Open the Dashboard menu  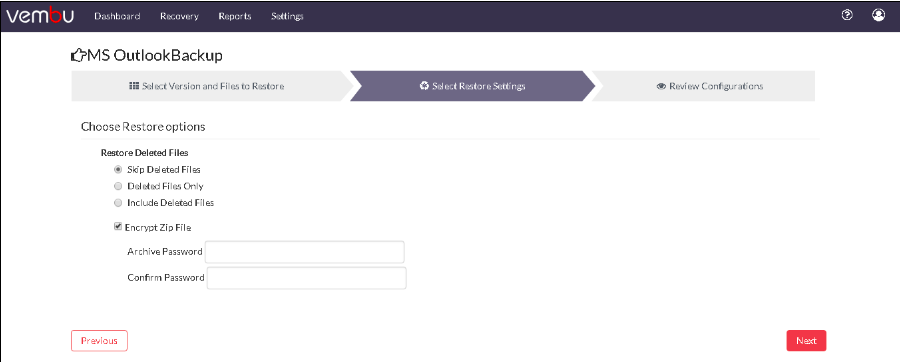point(117,16)
